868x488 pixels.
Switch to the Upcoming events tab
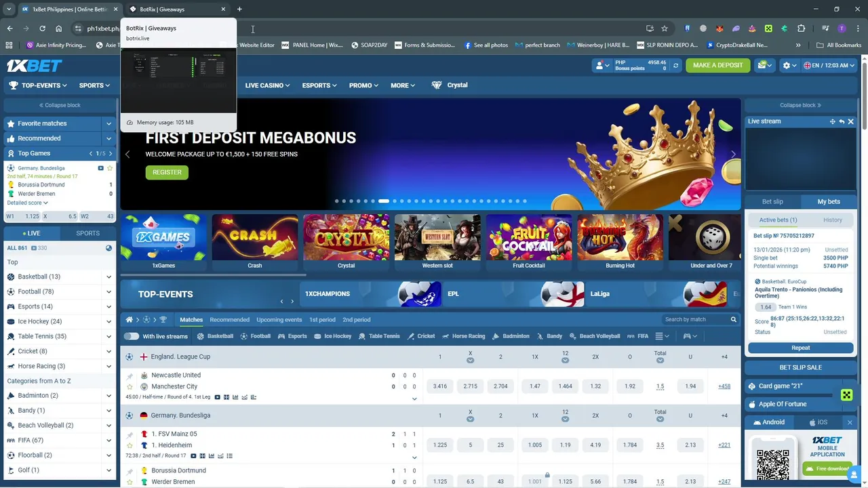click(x=279, y=320)
